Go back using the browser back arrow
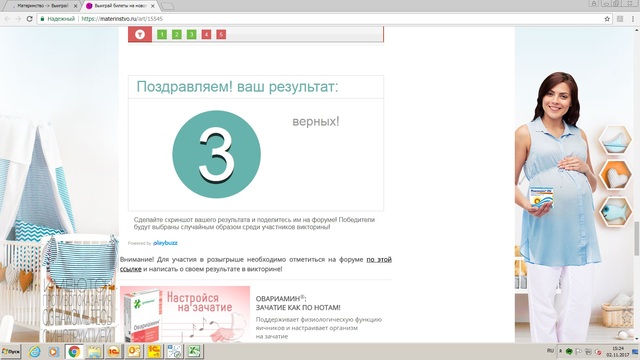 pos(7,19)
